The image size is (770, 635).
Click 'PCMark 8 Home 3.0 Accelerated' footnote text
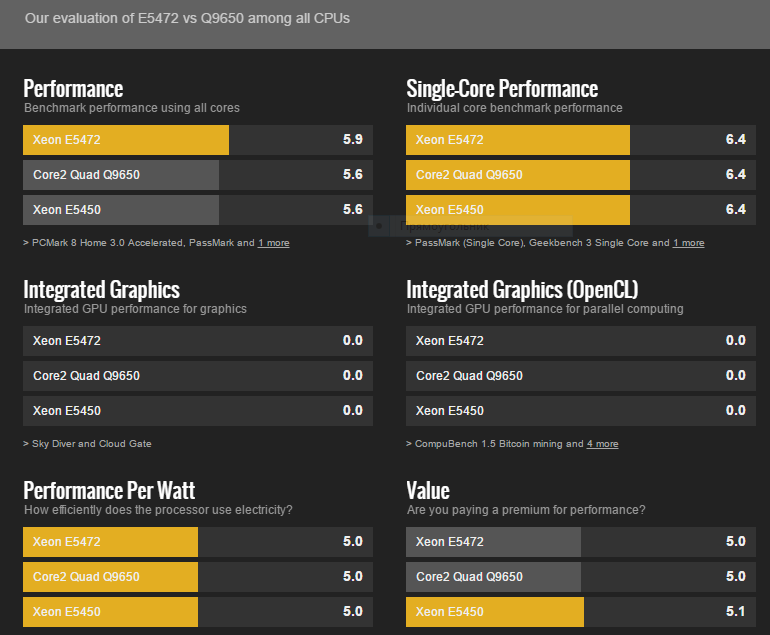pyautogui.click(x=108, y=243)
